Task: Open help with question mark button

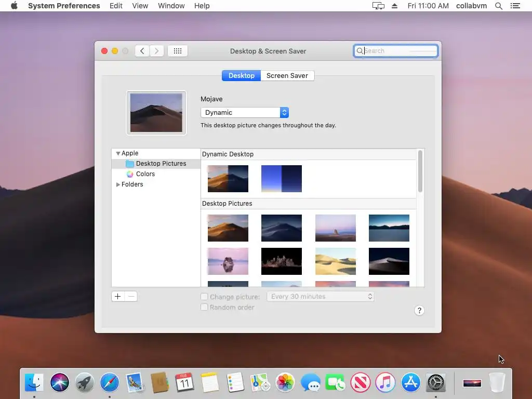Action: pos(419,311)
